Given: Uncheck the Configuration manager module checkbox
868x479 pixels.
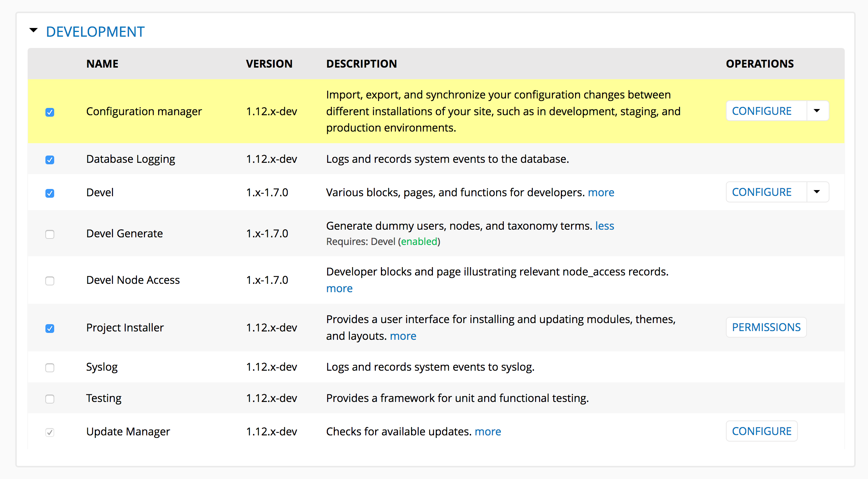Looking at the screenshot, I should click(50, 112).
